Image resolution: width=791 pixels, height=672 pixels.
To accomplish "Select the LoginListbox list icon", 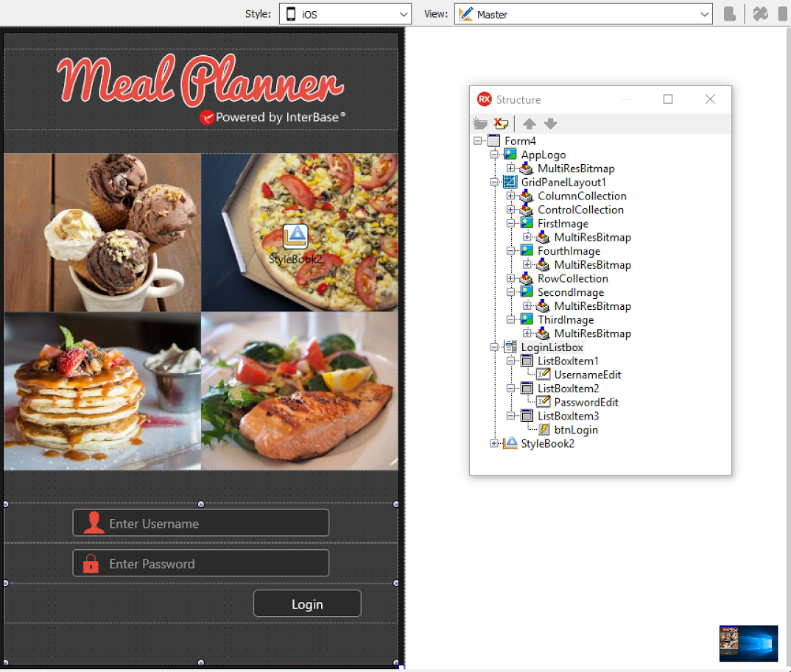I will pos(510,347).
